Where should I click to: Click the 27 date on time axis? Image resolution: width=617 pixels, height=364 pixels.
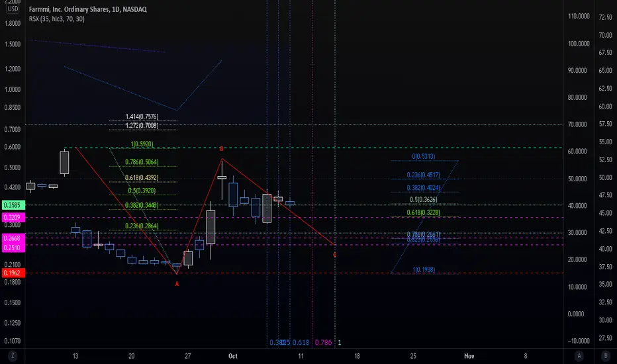coord(188,356)
